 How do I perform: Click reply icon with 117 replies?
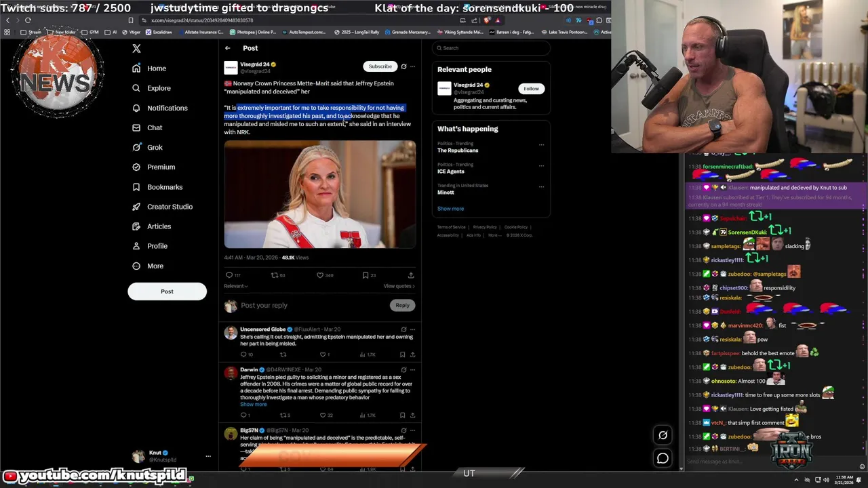(x=229, y=275)
